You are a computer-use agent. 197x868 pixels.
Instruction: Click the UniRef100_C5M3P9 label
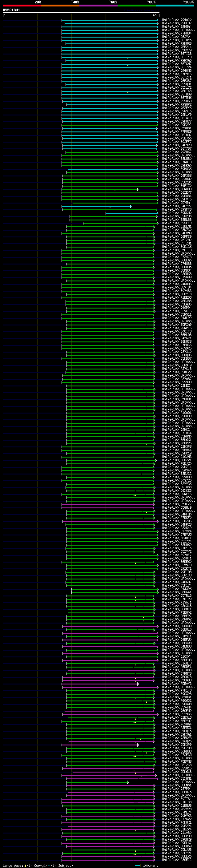(176, 745)
